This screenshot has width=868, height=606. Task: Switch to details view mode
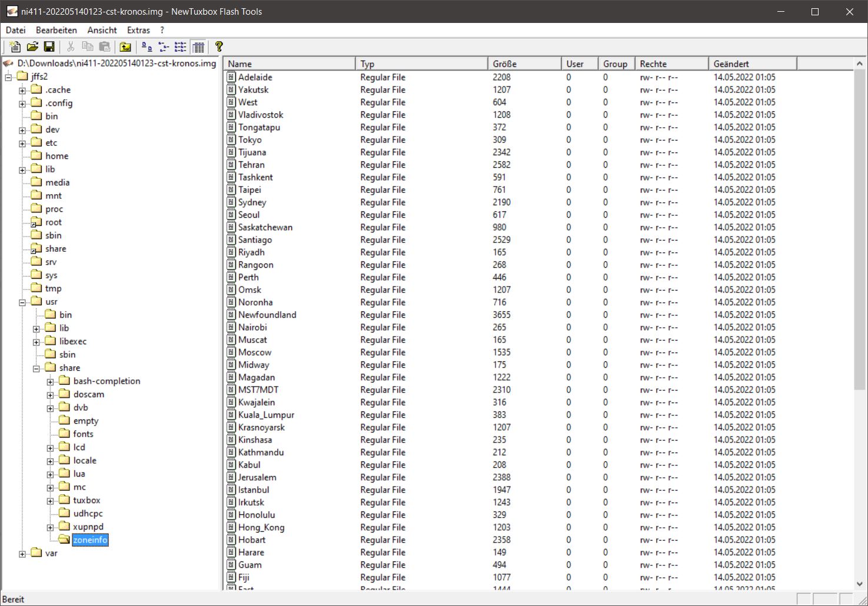(x=198, y=47)
